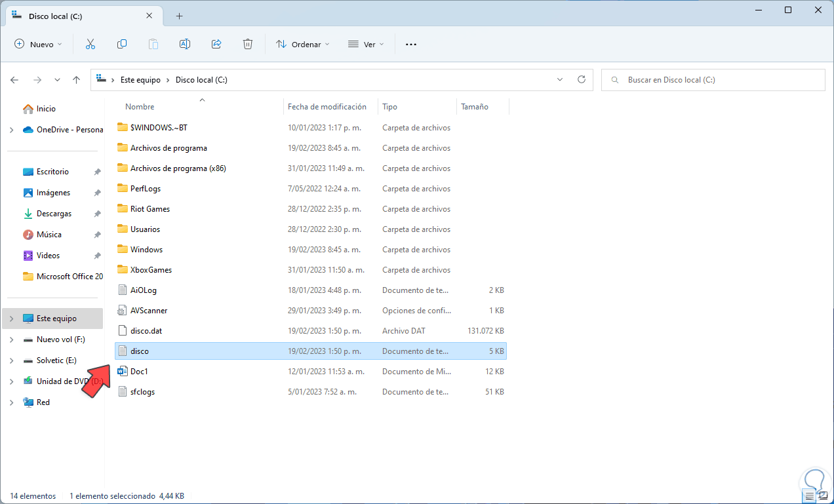Go forward with the right arrow
This screenshot has width=834, height=504.
pos(37,80)
